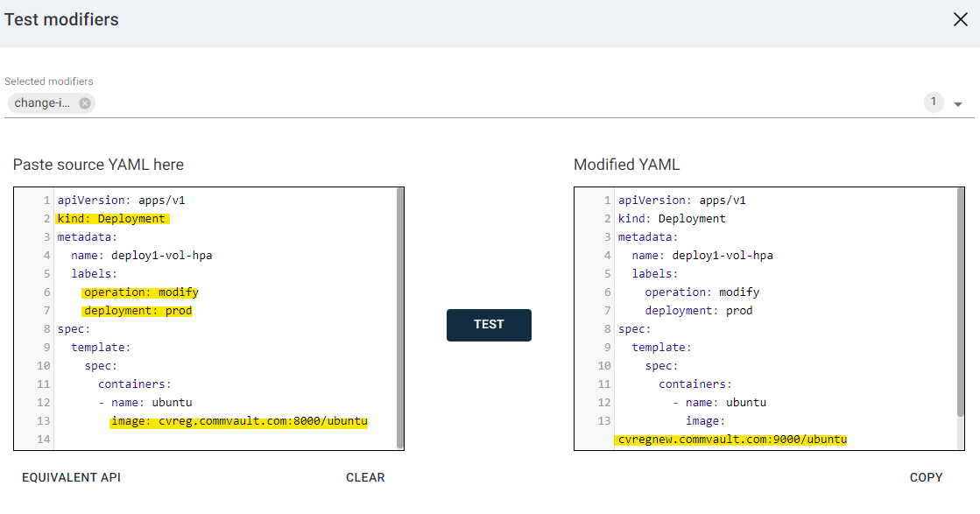The width and height of the screenshot is (980, 514).
Task: Click line number 13 in modified YAML
Action: pyautogui.click(x=604, y=421)
